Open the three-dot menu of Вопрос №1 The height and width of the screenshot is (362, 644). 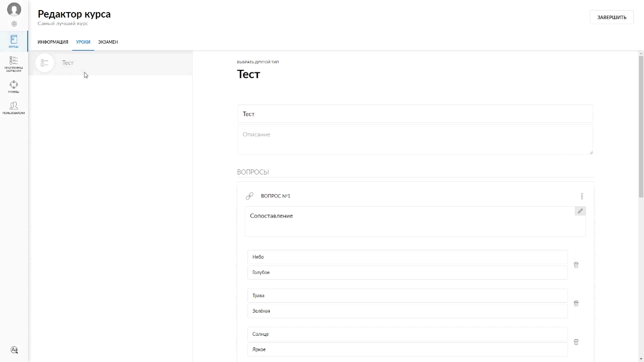[582, 196]
